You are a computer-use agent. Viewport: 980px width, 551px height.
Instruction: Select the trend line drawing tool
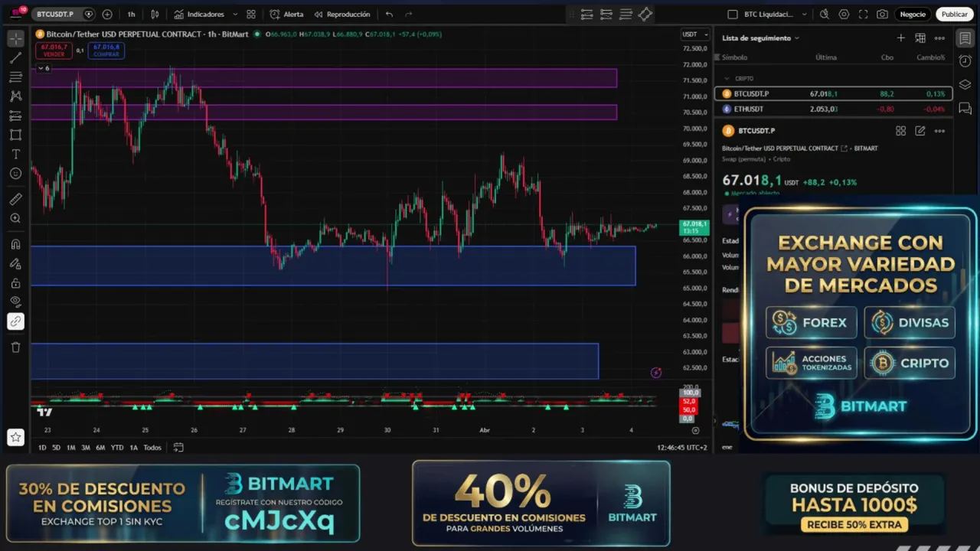(x=15, y=58)
